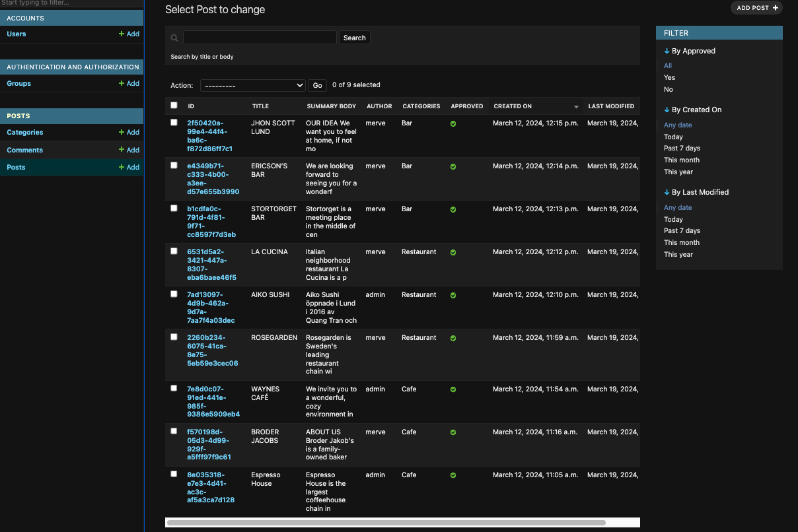Filter Last Modified by This year

678,254
